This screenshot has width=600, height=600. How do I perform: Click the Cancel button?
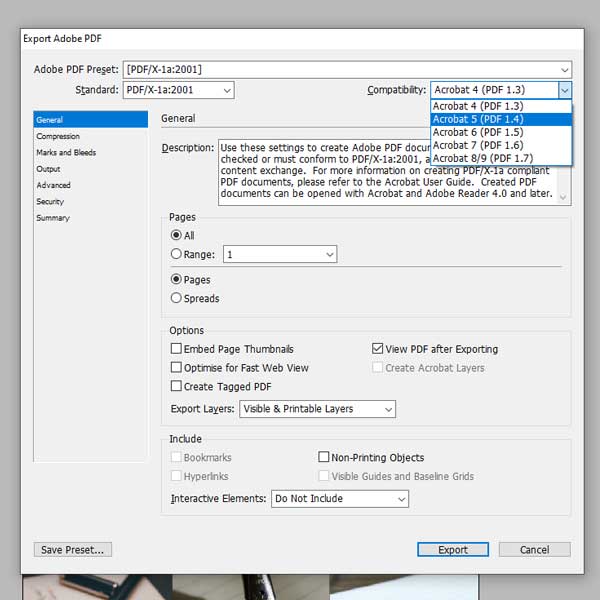pos(535,549)
